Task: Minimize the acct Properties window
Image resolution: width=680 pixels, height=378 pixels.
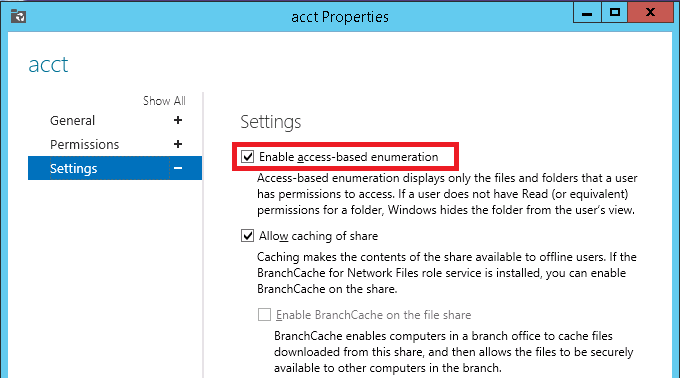Action: click(587, 13)
